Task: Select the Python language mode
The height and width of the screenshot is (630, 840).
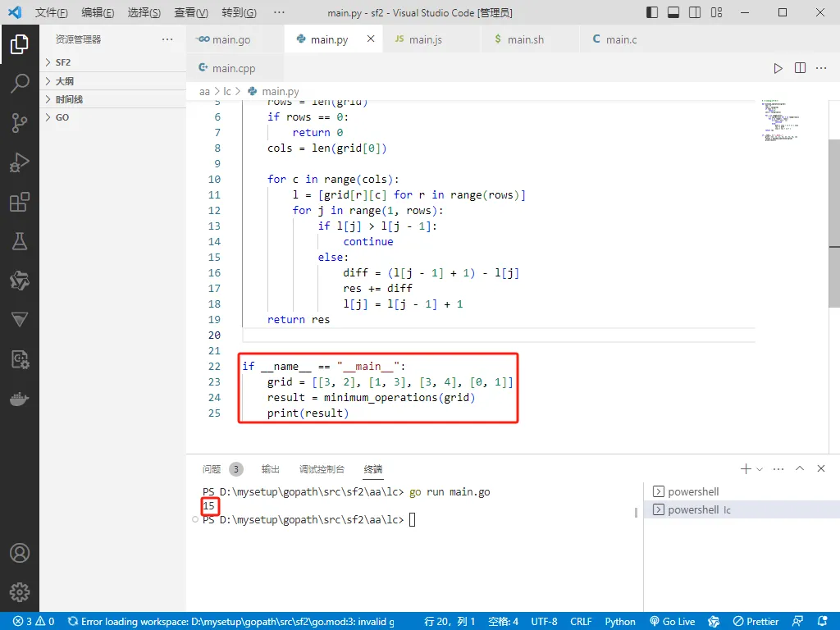Action: pyautogui.click(x=620, y=622)
